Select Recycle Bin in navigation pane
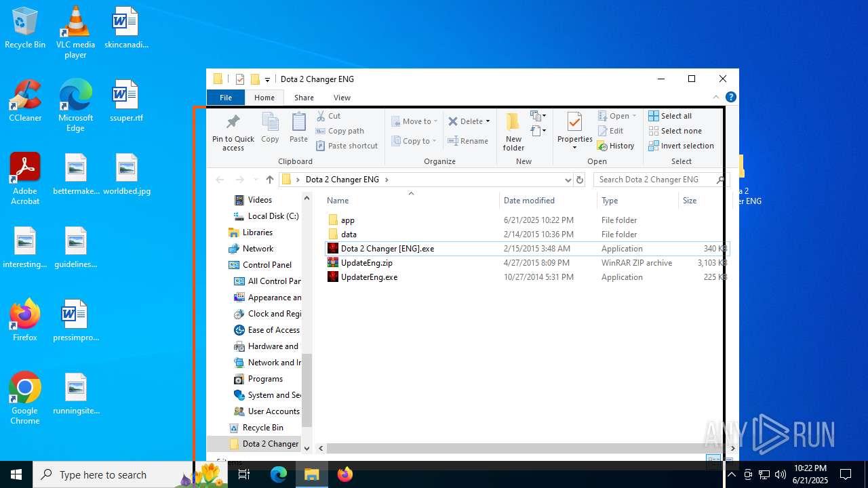The height and width of the screenshot is (488, 868). click(x=256, y=428)
